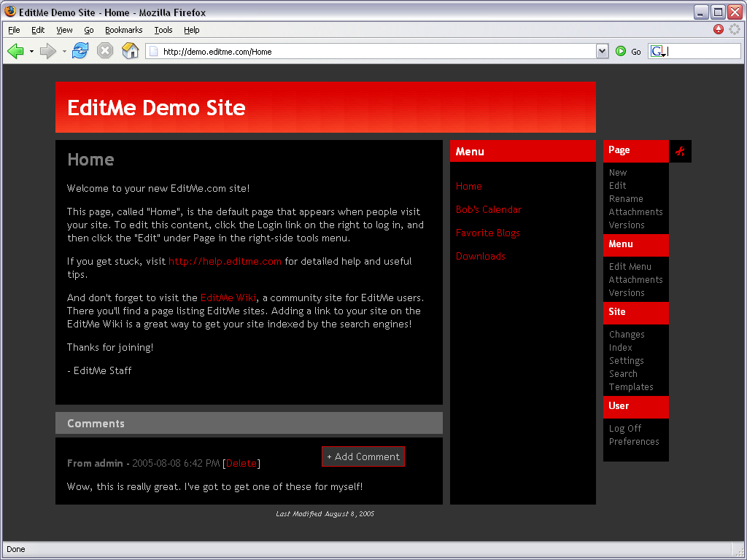Click the Home page heading
This screenshot has width=747, height=560.
[x=90, y=160]
